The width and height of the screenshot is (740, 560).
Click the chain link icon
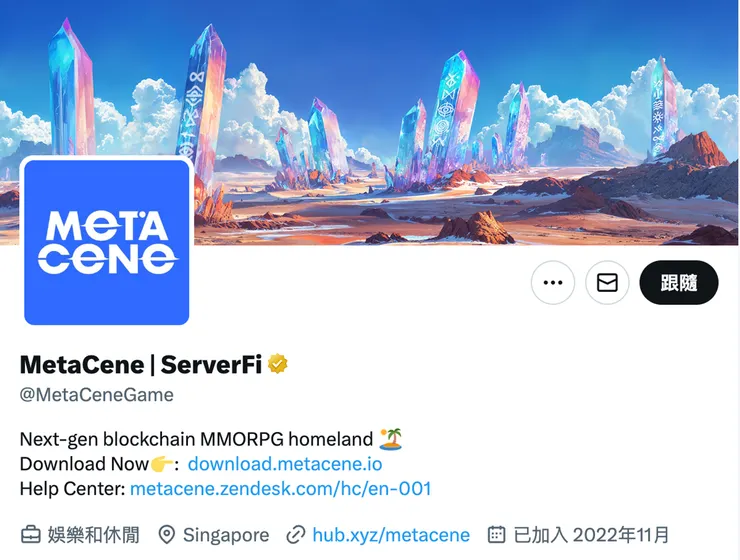[x=296, y=535]
